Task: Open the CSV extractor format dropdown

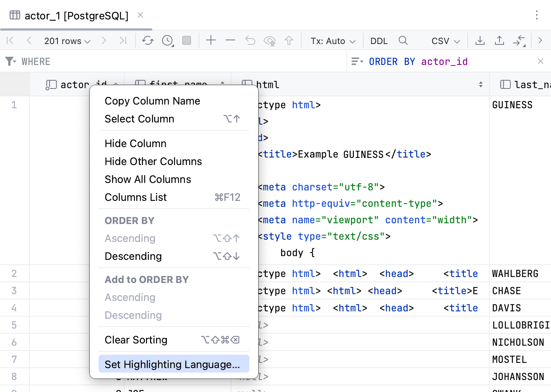Action: click(445, 40)
